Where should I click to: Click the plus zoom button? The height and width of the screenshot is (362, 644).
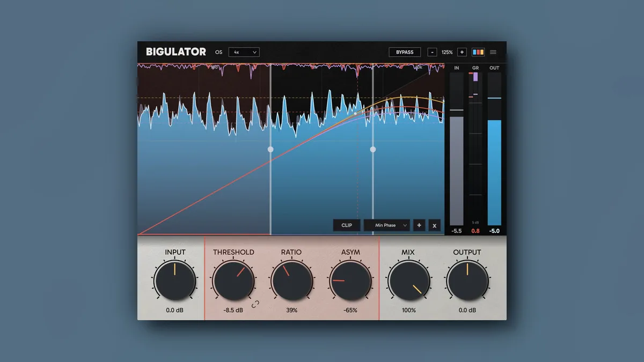(x=462, y=52)
